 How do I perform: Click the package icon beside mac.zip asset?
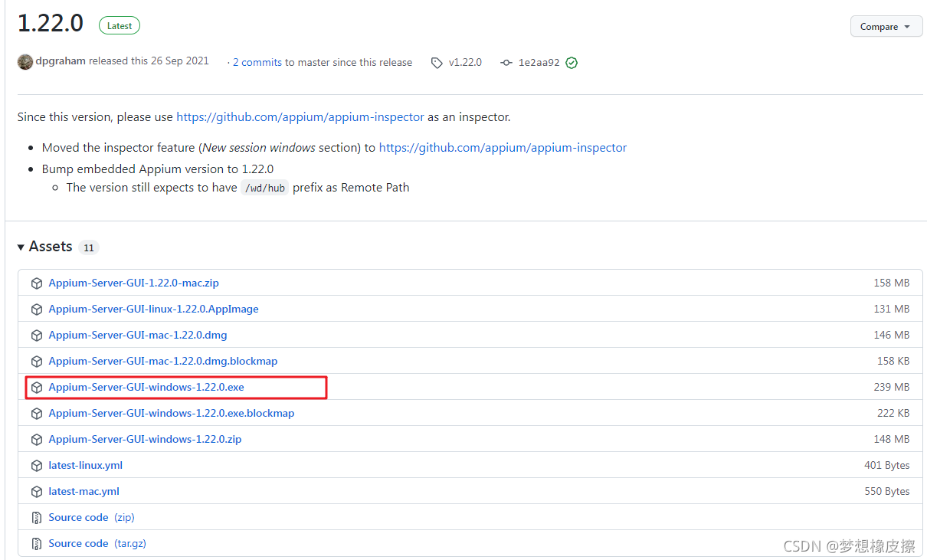(36, 283)
